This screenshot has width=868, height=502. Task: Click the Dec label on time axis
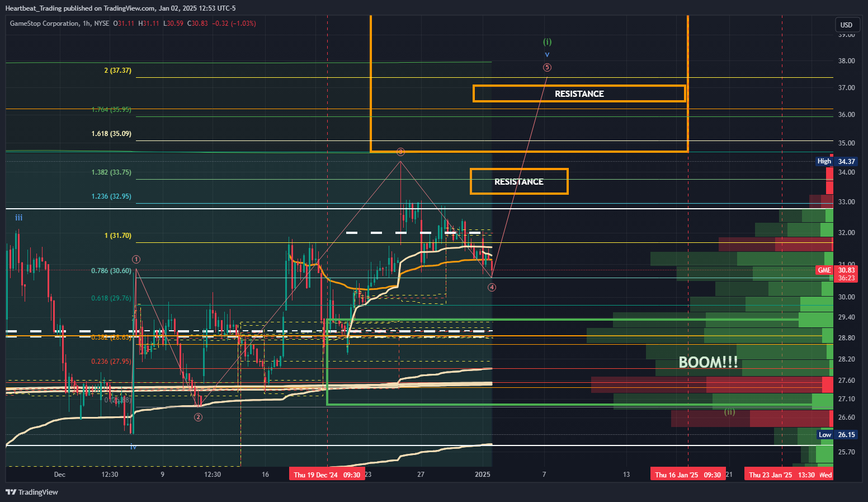pyautogui.click(x=60, y=475)
